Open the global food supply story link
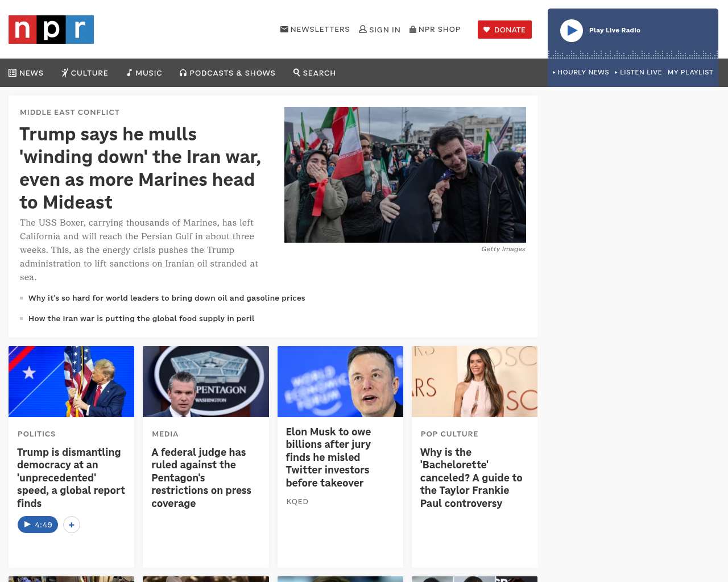The height and width of the screenshot is (582, 728). pos(141,318)
